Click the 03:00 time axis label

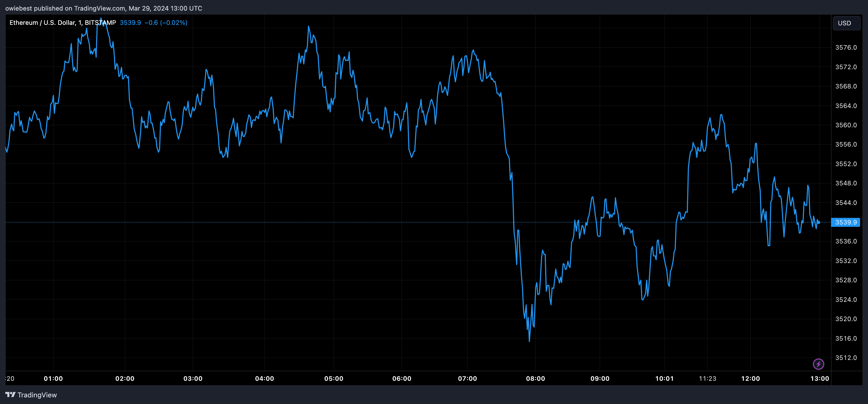point(193,378)
